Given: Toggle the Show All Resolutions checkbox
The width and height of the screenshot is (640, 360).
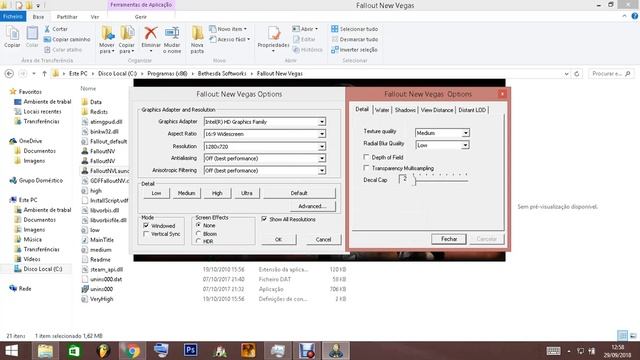Looking at the screenshot, I should click(264, 219).
